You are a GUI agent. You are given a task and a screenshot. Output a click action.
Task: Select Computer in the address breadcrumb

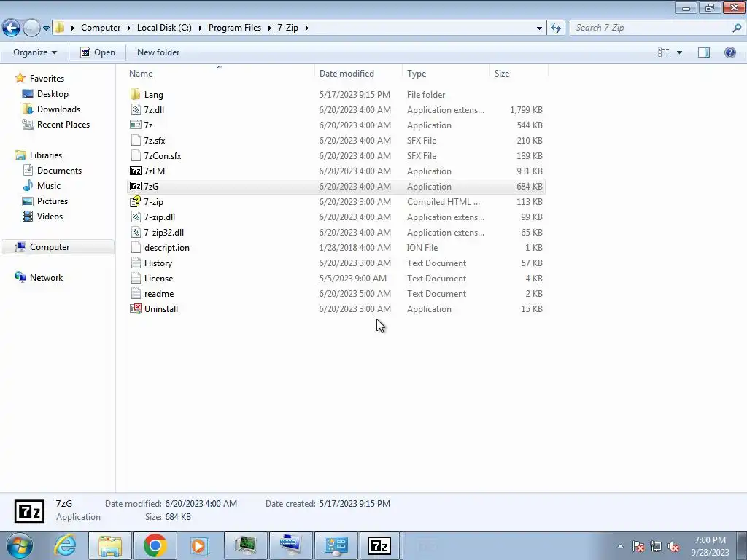(101, 28)
